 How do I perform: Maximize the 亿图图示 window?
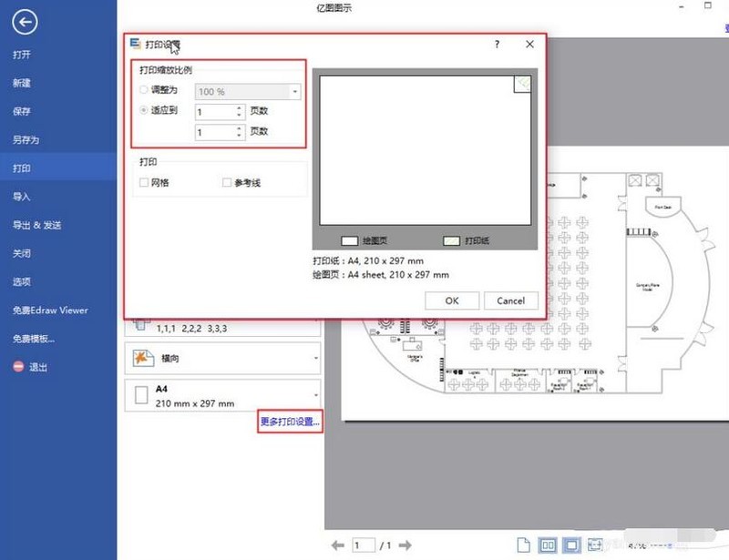tap(708, 5)
